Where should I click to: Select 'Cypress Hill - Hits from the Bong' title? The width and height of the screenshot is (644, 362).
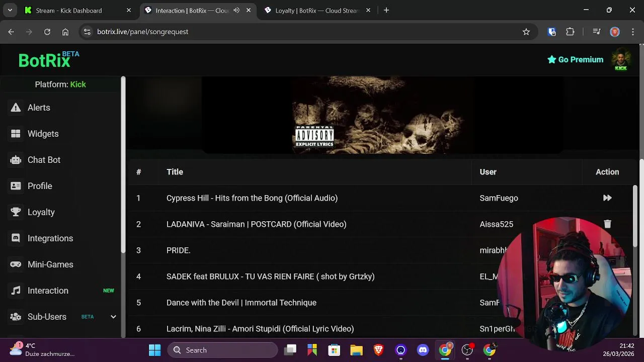coord(252,198)
